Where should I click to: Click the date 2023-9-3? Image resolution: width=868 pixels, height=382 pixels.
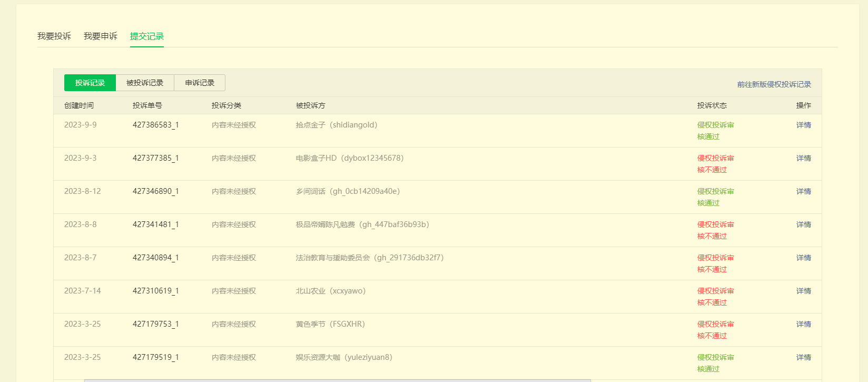tap(81, 158)
